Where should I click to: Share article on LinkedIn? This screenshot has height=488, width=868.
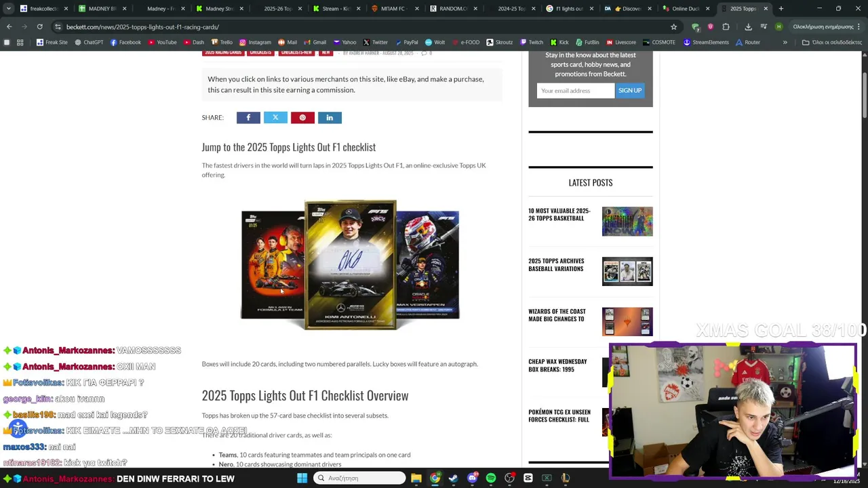point(330,118)
